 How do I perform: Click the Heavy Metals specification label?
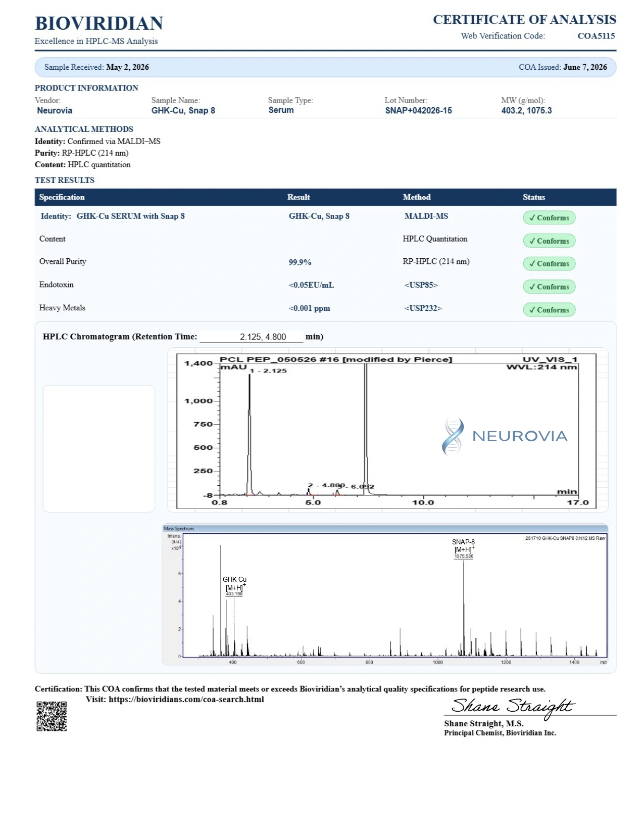pyautogui.click(x=62, y=308)
